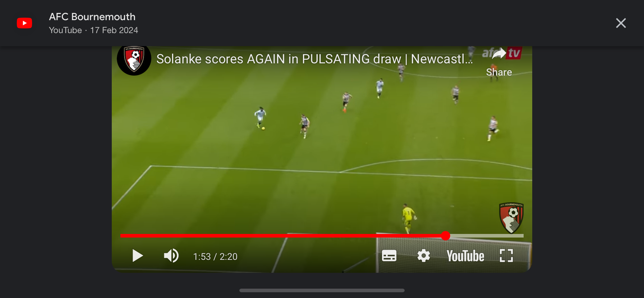644x298 pixels.
Task: Open AFC Bournemouth header title
Action: (92, 17)
